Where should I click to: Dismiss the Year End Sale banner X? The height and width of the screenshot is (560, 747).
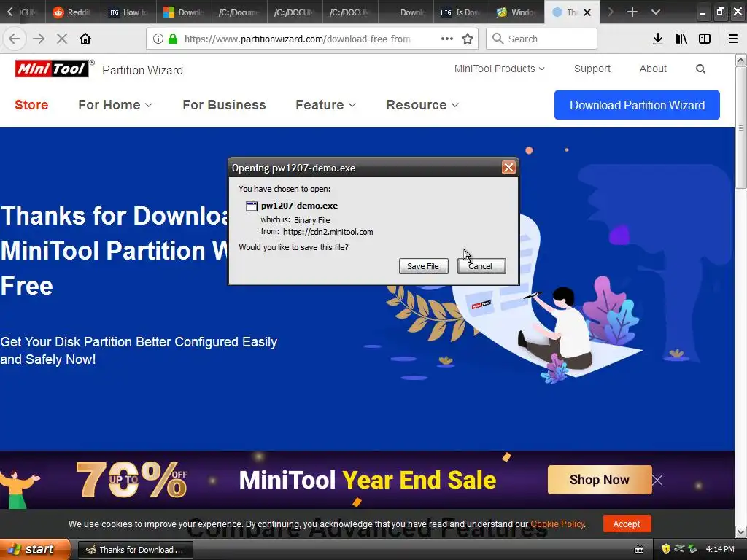pyautogui.click(x=657, y=480)
